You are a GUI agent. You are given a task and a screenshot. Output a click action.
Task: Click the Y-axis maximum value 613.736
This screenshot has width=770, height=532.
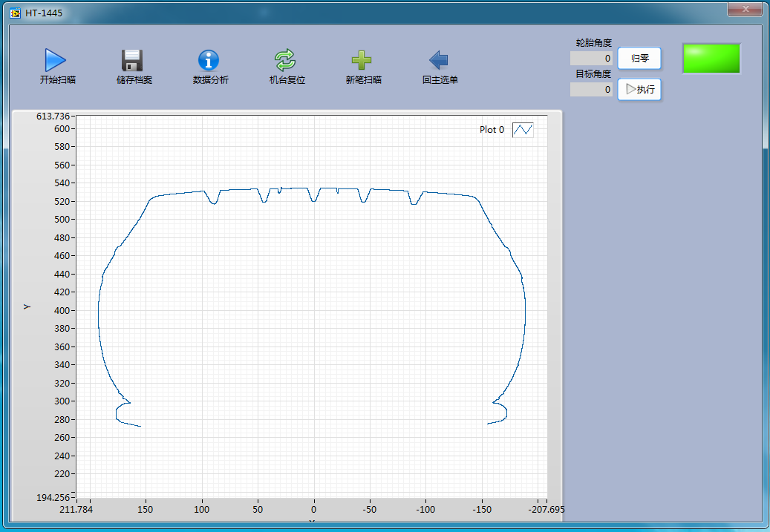[53, 116]
